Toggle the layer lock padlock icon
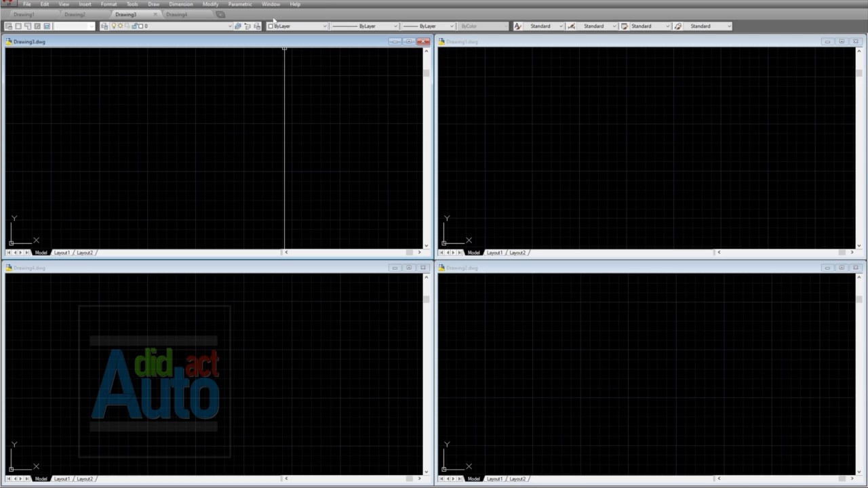 [134, 26]
